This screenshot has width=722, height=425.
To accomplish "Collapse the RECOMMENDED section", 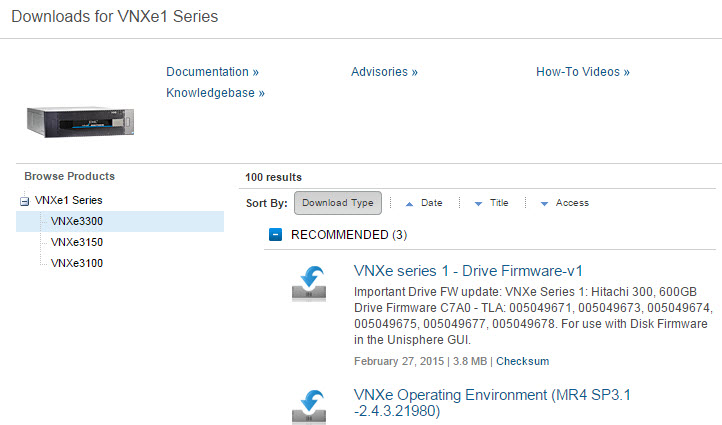I will click(x=276, y=235).
